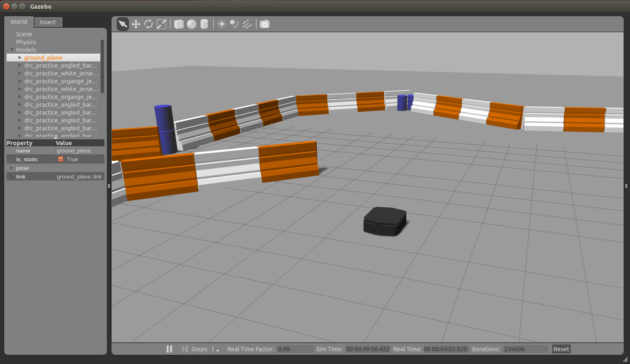Insert a sphere shape
Image resolution: width=630 pixels, height=364 pixels.
coord(191,24)
